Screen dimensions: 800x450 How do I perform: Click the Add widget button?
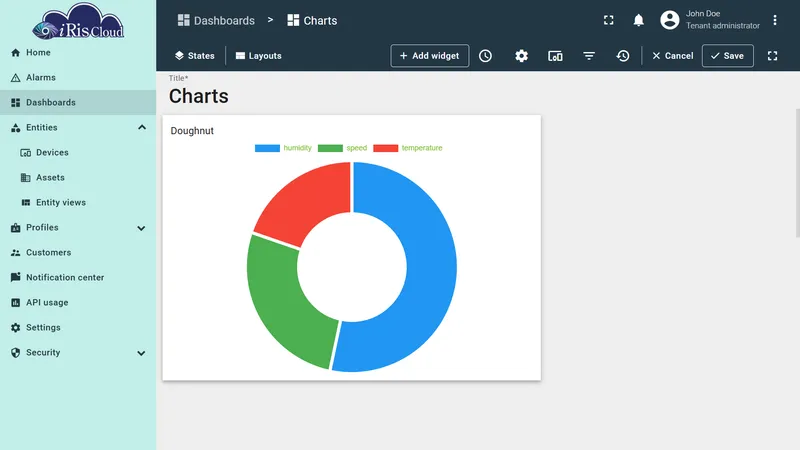(x=430, y=56)
